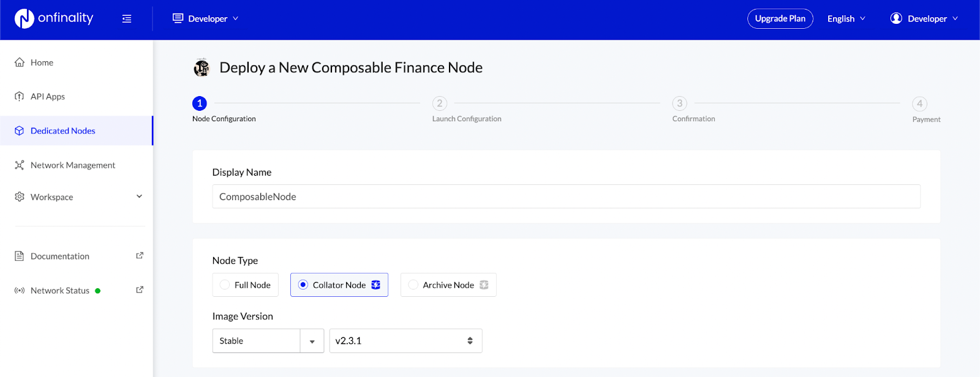Click the Deploy a New Composable Finance Node heading
The width and height of the screenshot is (980, 377).
[x=351, y=67]
